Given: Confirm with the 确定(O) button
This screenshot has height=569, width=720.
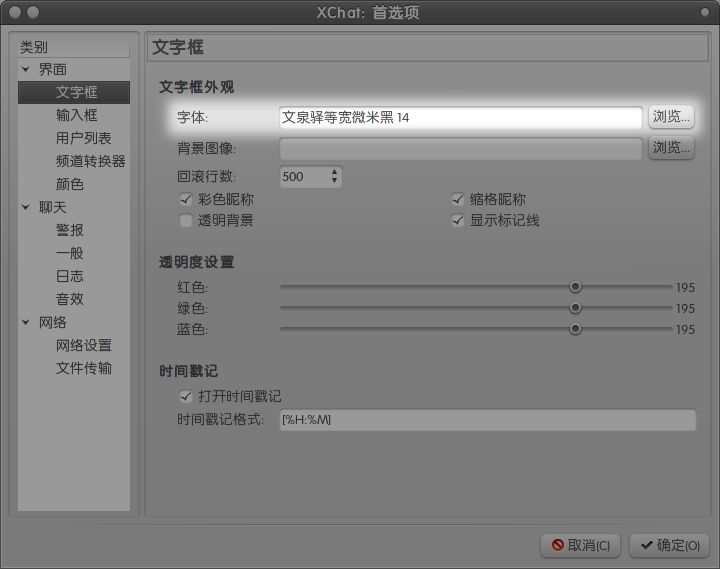Looking at the screenshot, I should point(669,546).
